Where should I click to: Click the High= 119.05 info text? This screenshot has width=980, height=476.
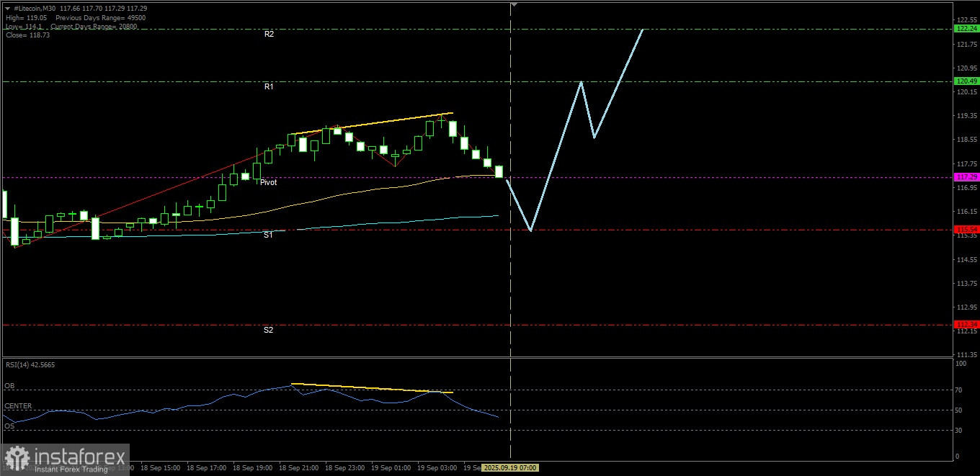[x=25, y=17]
